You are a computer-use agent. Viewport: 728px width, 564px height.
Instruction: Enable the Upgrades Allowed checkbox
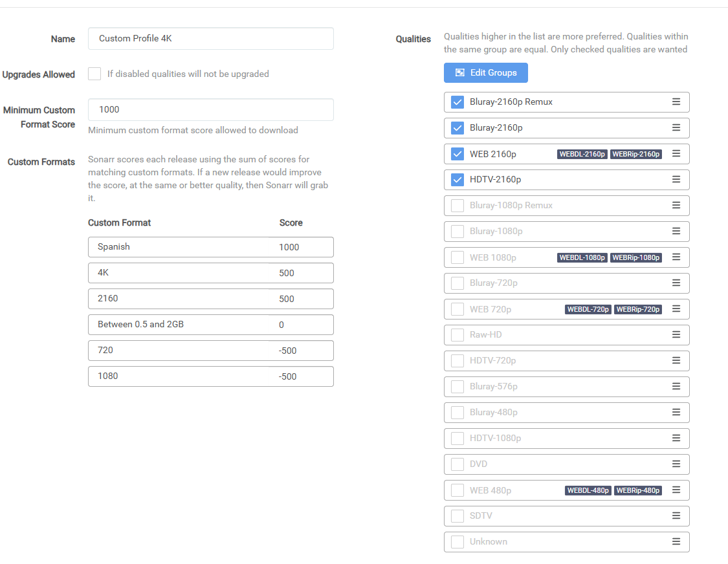coord(94,74)
